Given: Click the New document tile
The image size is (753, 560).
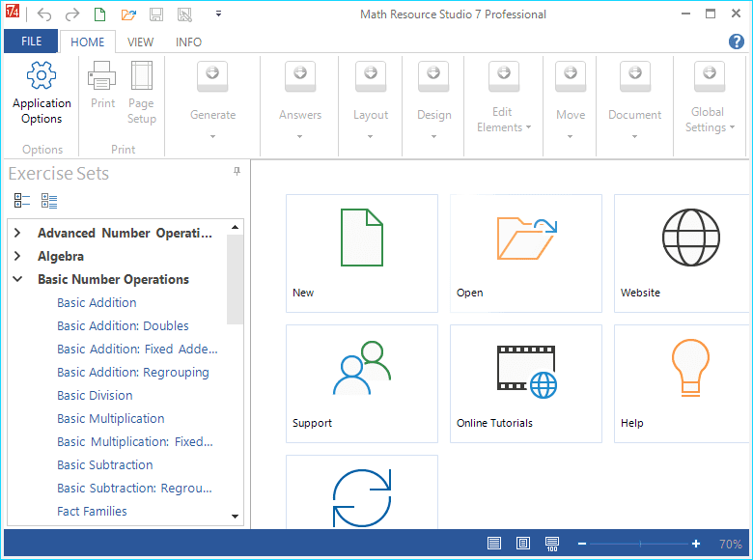Looking at the screenshot, I should click(x=361, y=253).
